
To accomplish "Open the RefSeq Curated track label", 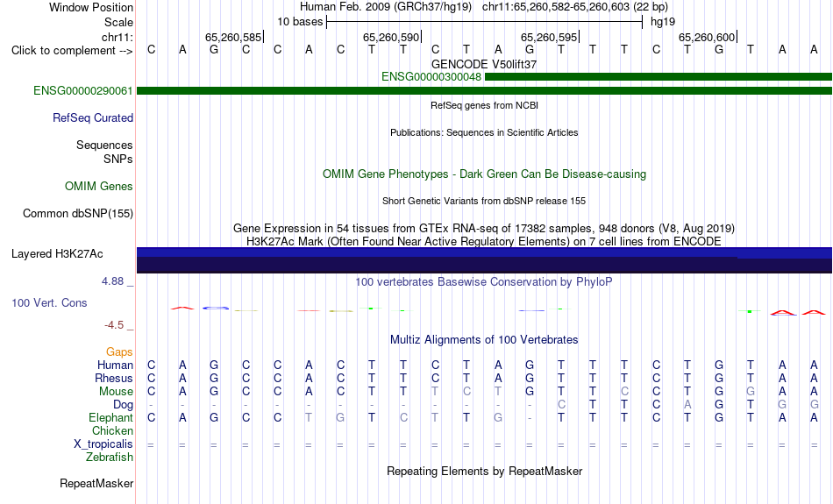I will [92, 118].
